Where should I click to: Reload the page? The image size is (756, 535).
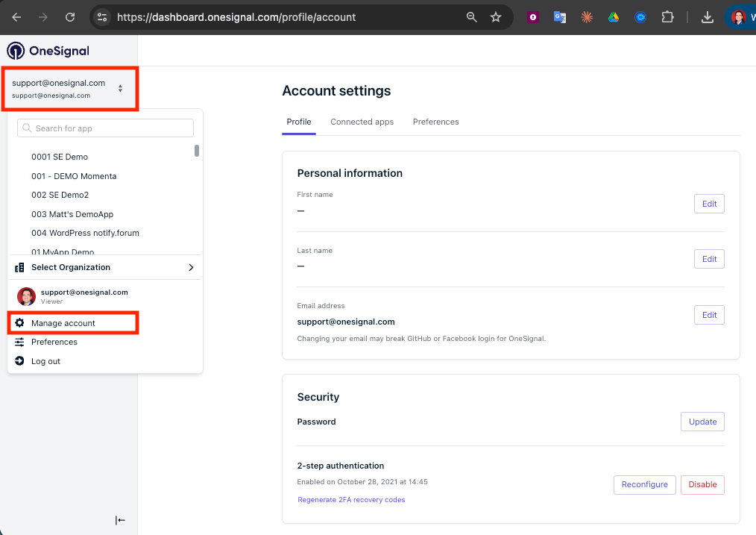[70, 17]
